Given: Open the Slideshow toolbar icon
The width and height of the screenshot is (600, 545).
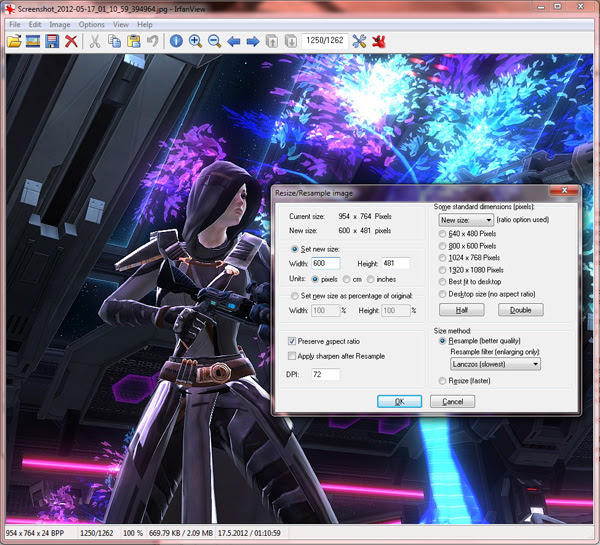Looking at the screenshot, I should tap(33, 41).
